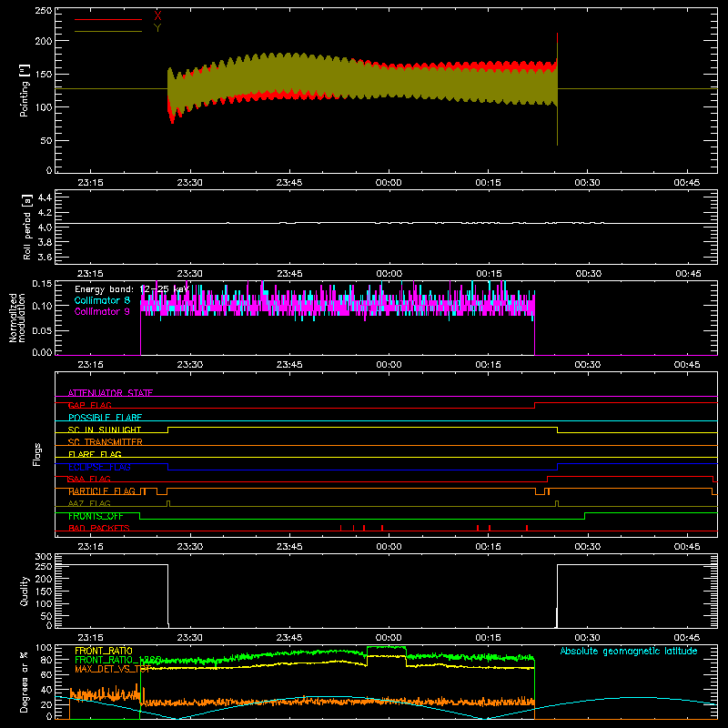This screenshot has height=728, width=728.
Task: Click 23:30 under the Pointing plot
Action: [x=190, y=183]
